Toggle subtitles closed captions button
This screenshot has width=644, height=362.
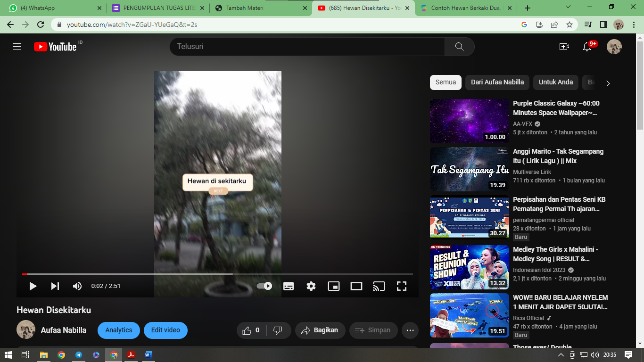pos(289,286)
